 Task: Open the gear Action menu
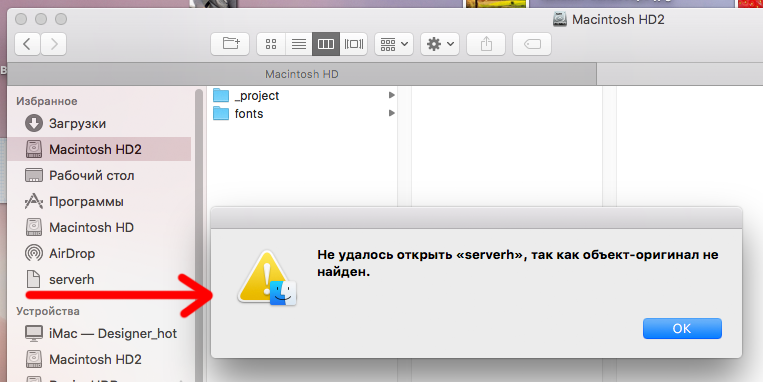point(440,44)
